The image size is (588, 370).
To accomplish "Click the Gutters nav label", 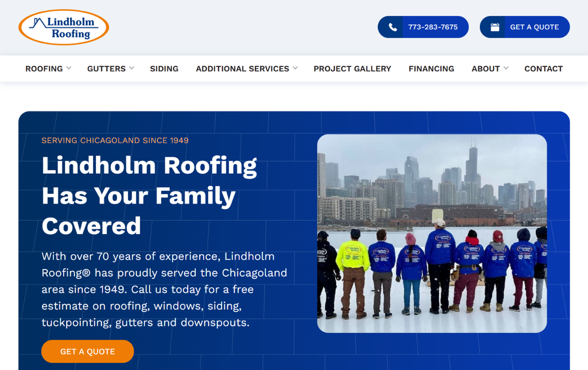I will click(106, 69).
